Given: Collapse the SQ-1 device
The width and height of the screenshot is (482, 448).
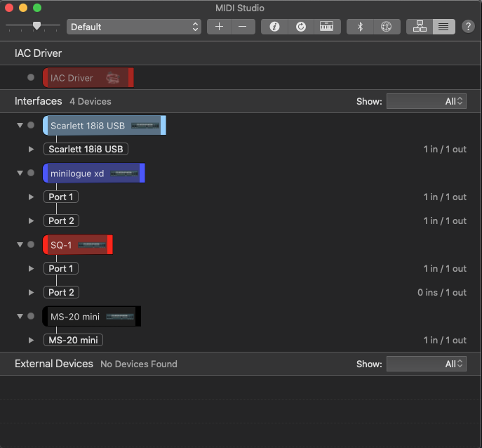Looking at the screenshot, I should pos(20,244).
